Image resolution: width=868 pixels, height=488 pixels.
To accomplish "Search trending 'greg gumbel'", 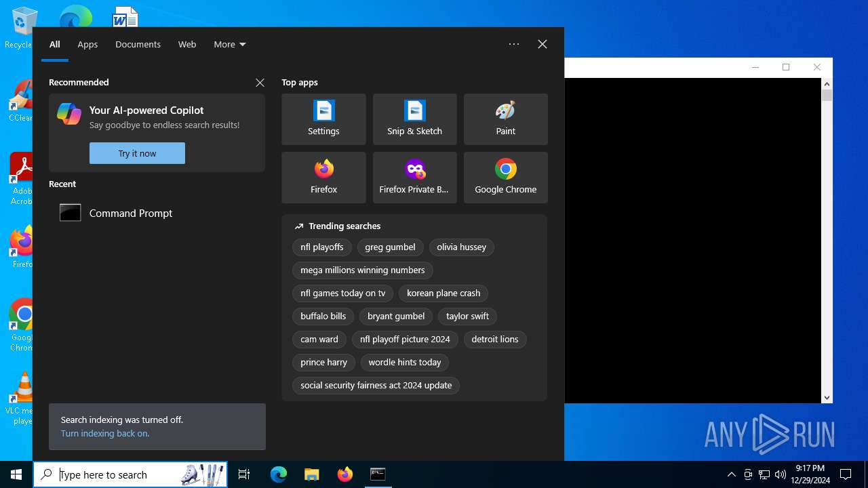I will 390,247.
